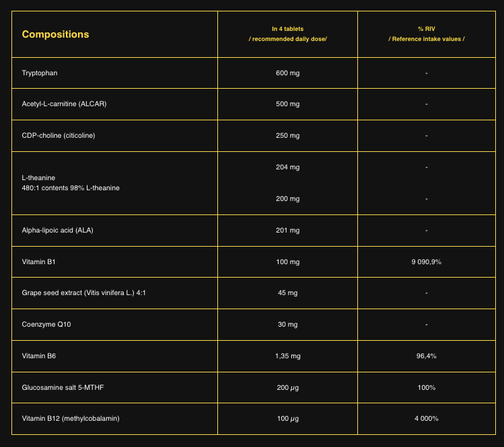Click the 500 mg dose value
This screenshot has height=447, width=504.
click(287, 104)
